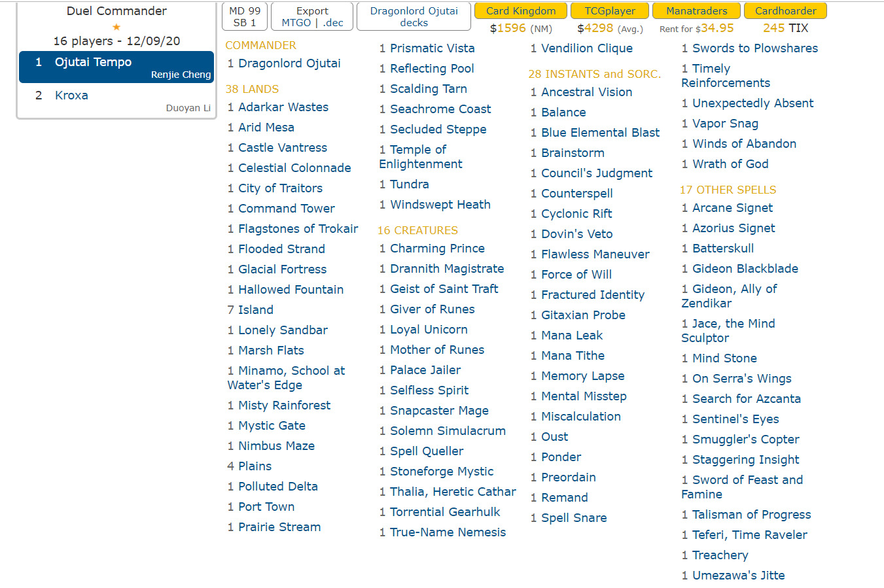Click the Celestial Colonnade land link
Screen dimensions: 884x588
pyautogui.click(x=294, y=168)
